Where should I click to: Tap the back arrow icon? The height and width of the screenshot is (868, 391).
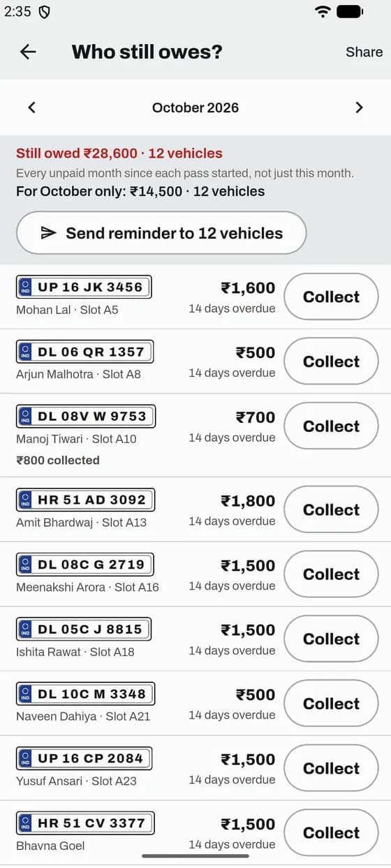(28, 52)
